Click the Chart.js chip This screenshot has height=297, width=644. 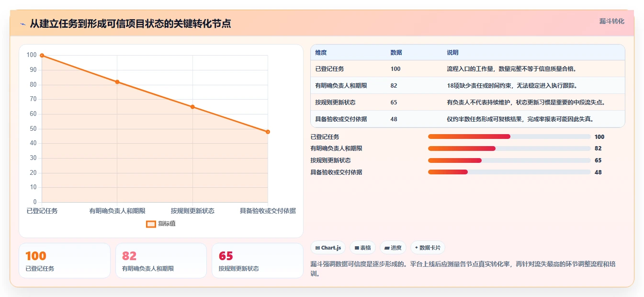[328, 248]
